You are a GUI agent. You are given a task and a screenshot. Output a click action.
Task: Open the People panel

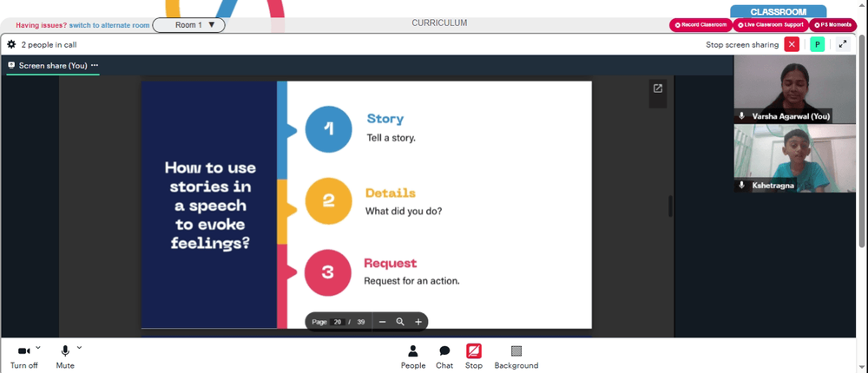(x=413, y=357)
